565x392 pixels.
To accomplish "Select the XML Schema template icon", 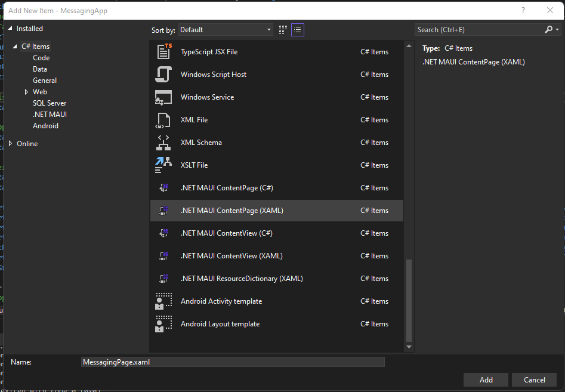I will [163, 143].
